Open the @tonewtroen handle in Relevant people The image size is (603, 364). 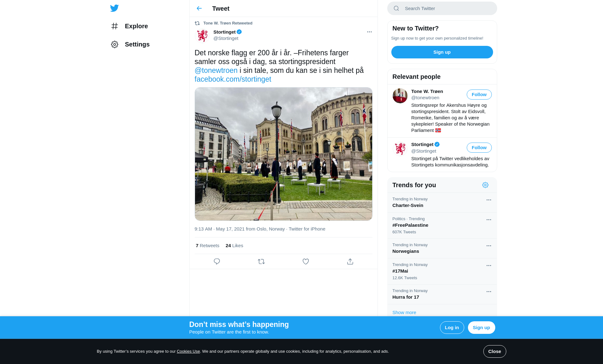point(425,98)
